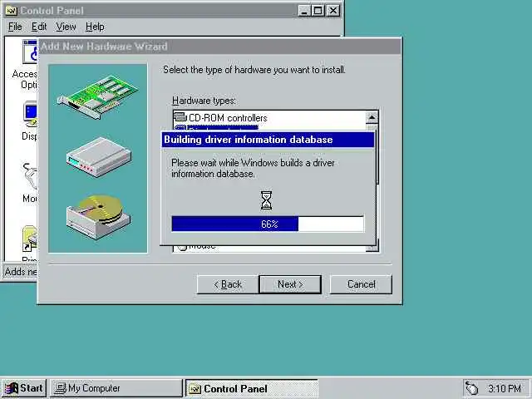Screen dimensions: 532x399
Task: Close the Control Panel window
Action: 333,11
